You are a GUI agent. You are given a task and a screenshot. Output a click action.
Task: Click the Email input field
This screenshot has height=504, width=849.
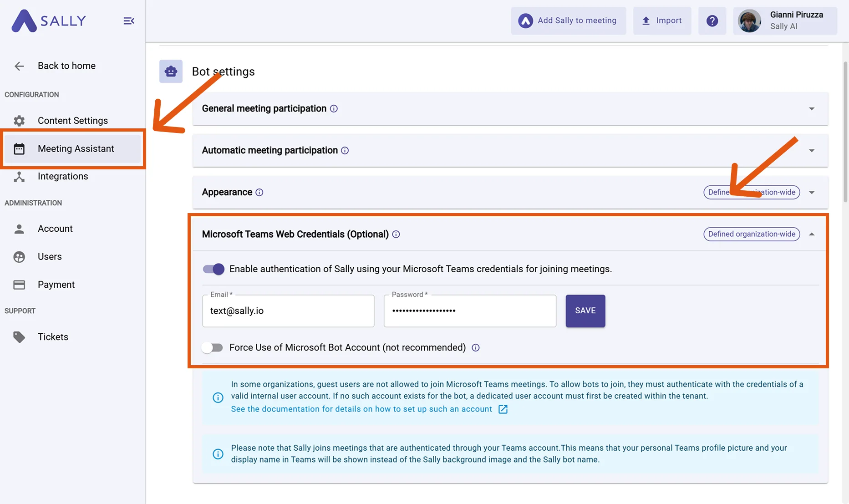pyautogui.click(x=288, y=311)
